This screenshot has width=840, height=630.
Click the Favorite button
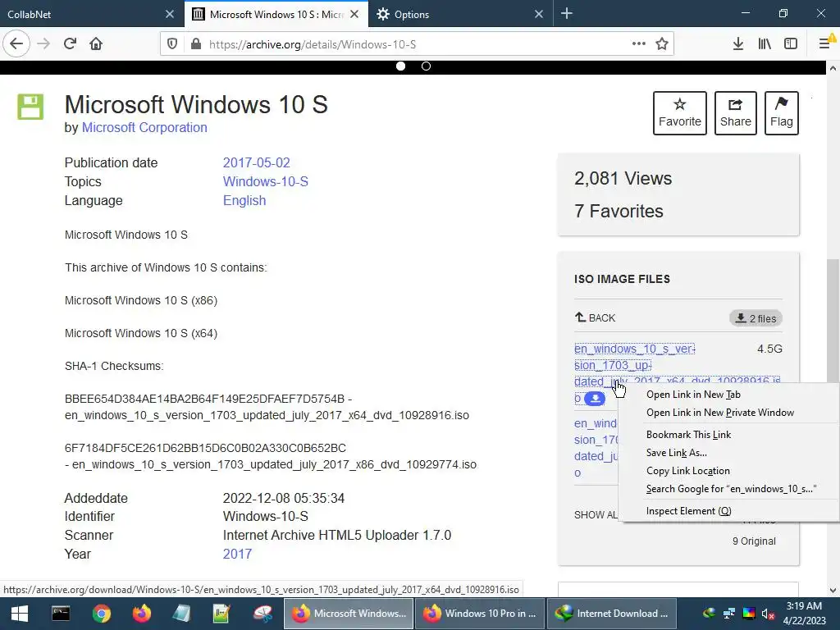point(679,113)
